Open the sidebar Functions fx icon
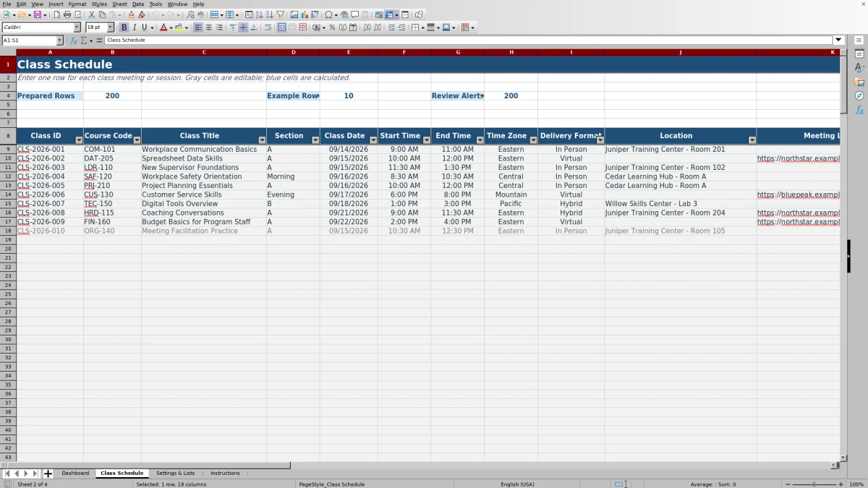868x488 pixels. (859, 110)
